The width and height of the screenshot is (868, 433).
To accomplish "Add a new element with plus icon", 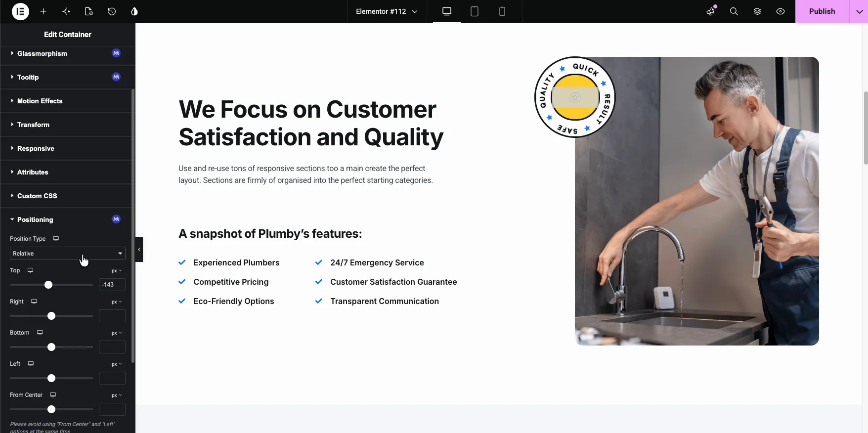I will click(x=43, y=11).
